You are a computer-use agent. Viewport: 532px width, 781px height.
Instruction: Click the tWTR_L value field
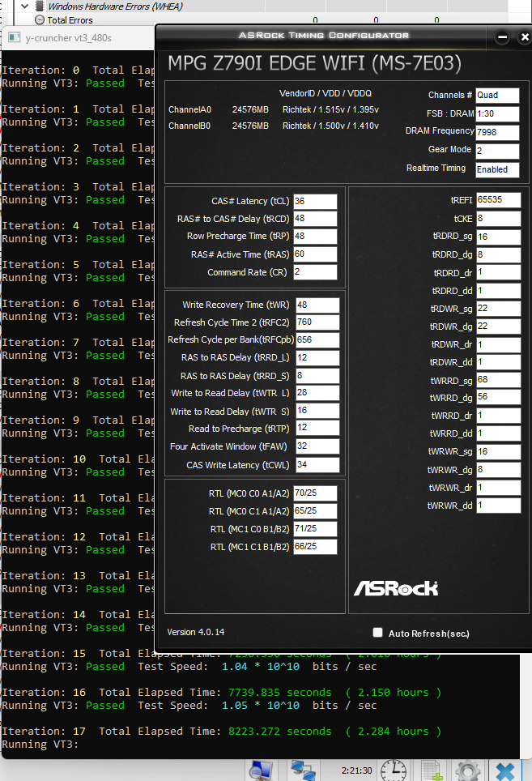point(317,393)
